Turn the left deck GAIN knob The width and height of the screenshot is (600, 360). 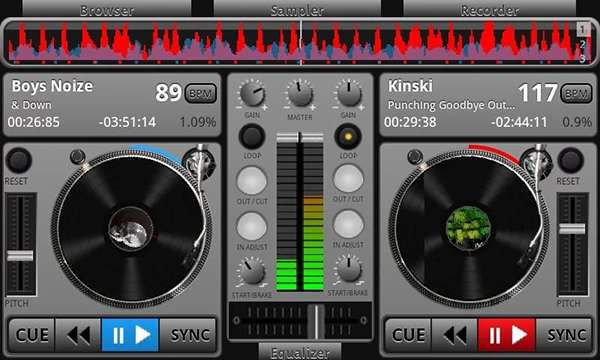pyautogui.click(x=252, y=94)
